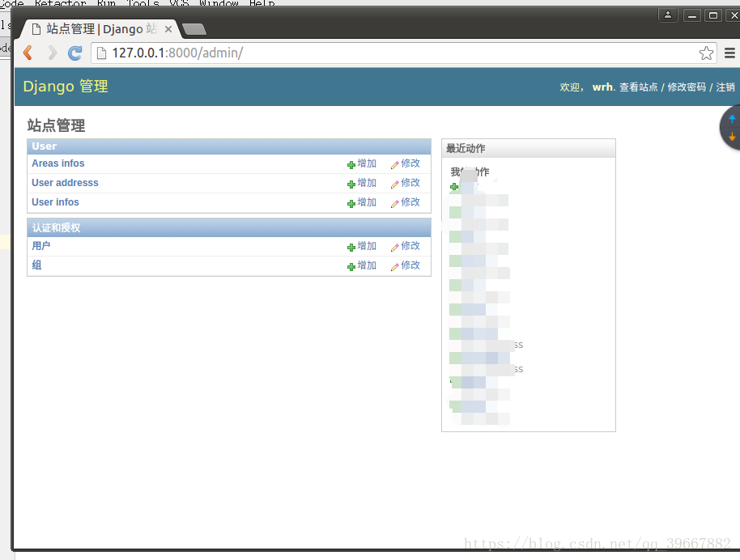
Task: Click the Django 管理 header title
Action: tap(66, 87)
